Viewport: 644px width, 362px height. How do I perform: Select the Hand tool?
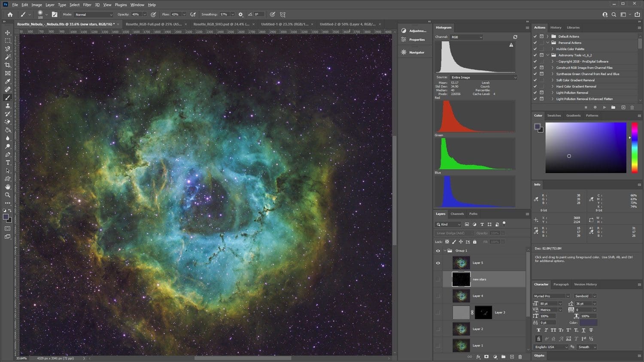coord(7,187)
